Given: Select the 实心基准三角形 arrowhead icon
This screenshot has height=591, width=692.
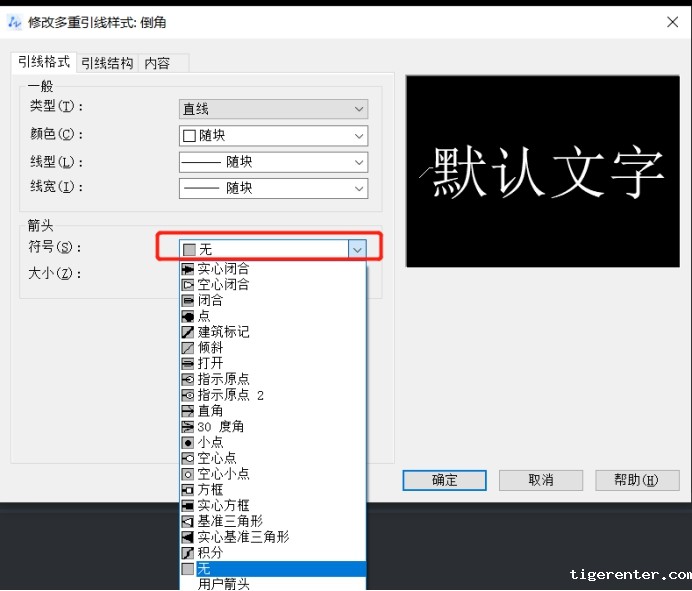Looking at the screenshot, I should (188, 537).
